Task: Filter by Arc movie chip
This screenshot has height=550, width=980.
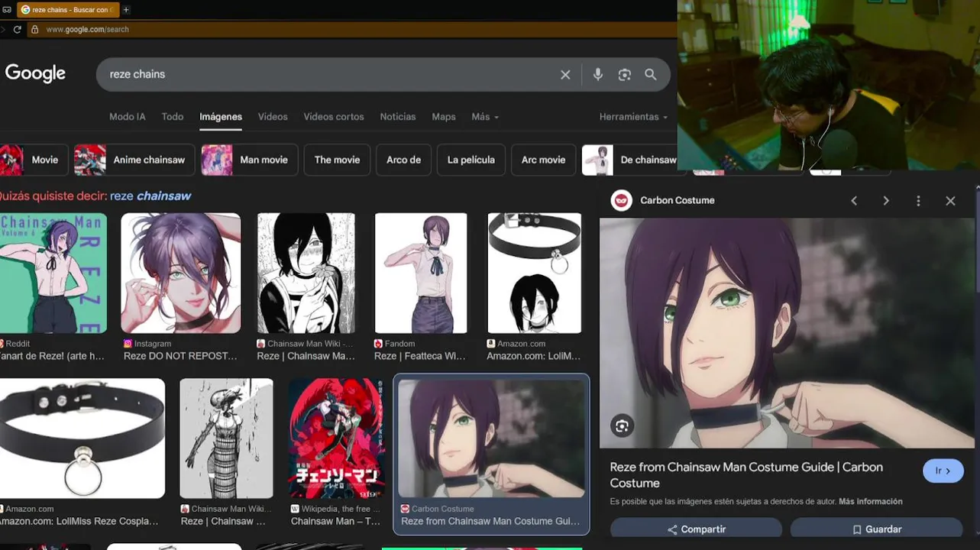Action: [x=543, y=160]
